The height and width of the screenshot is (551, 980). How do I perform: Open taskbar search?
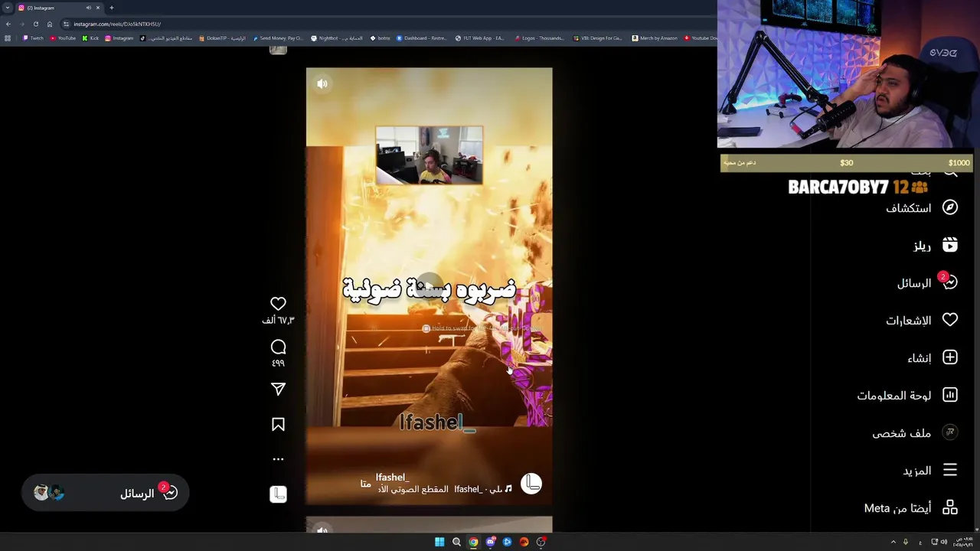tap(456, 542)
